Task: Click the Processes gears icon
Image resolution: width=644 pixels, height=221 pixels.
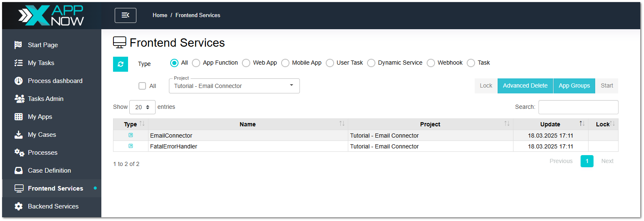Action: point(19,153)
